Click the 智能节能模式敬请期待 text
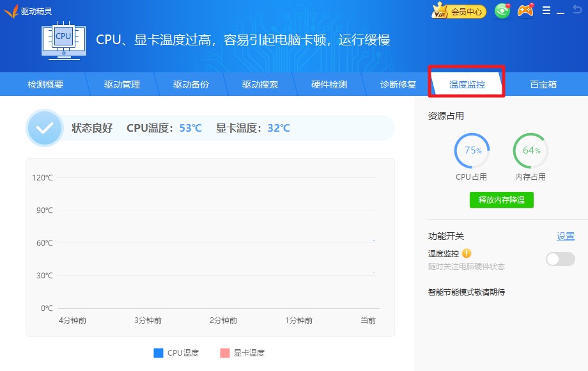 click(x=467, y=292)
